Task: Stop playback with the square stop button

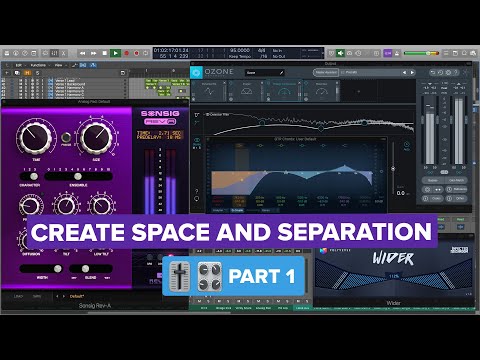Action: click(x=105, y=53)
